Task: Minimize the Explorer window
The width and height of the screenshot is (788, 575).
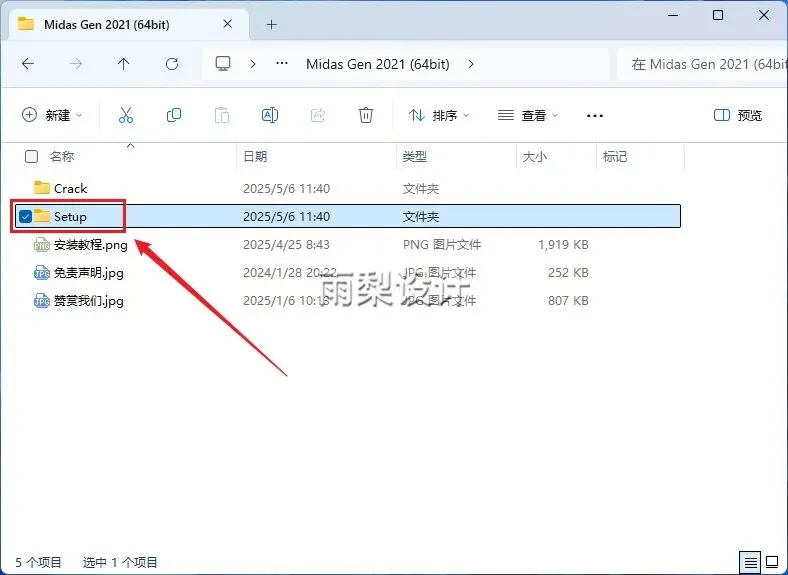Action: coord(672,15)
